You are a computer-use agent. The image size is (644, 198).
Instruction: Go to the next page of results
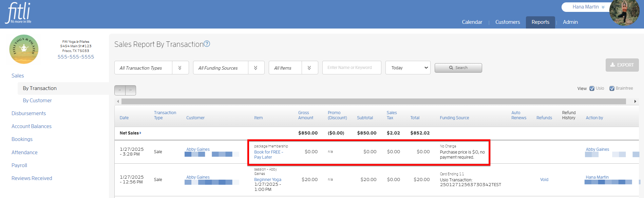pos(131,90)
